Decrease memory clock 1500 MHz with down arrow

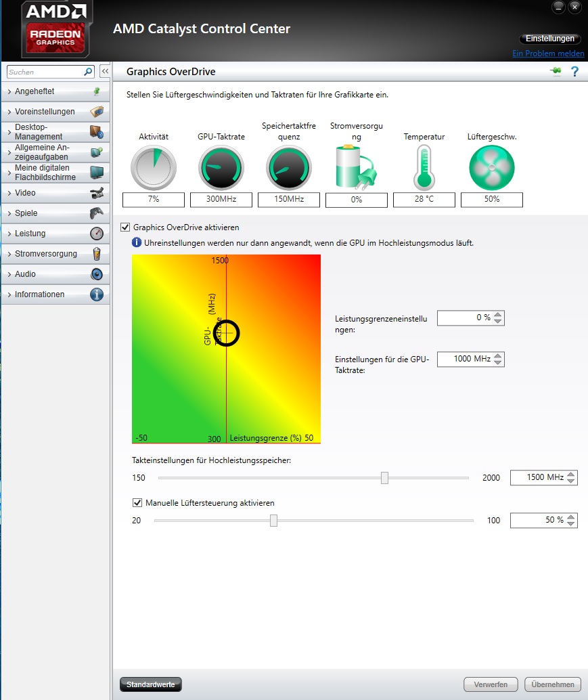[x=571, y=481]
